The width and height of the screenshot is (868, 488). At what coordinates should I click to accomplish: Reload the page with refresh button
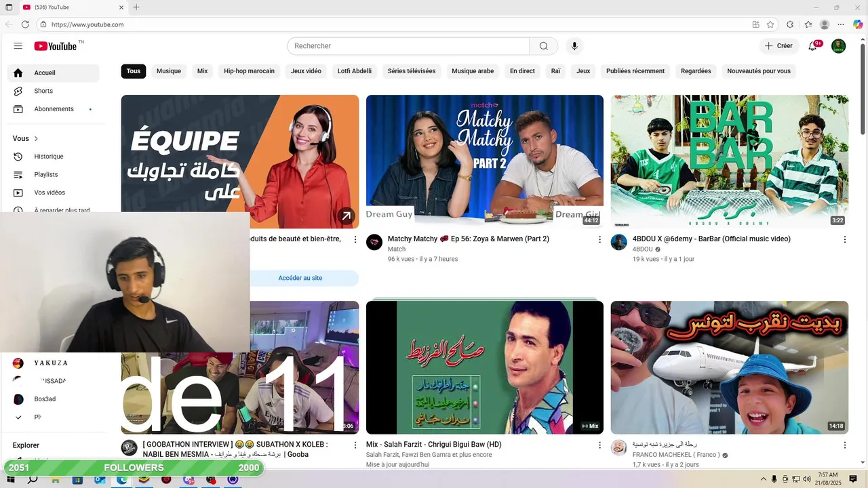(25, 24)
